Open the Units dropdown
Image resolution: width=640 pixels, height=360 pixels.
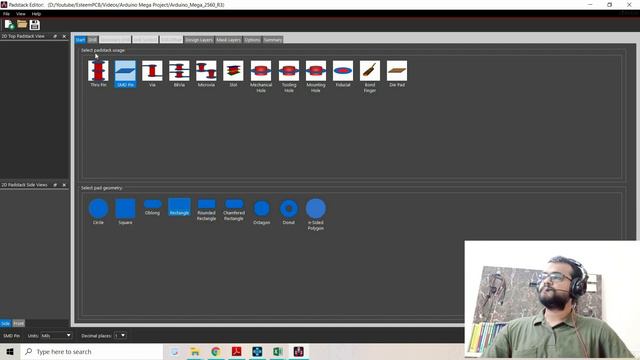tap(56, 336)
